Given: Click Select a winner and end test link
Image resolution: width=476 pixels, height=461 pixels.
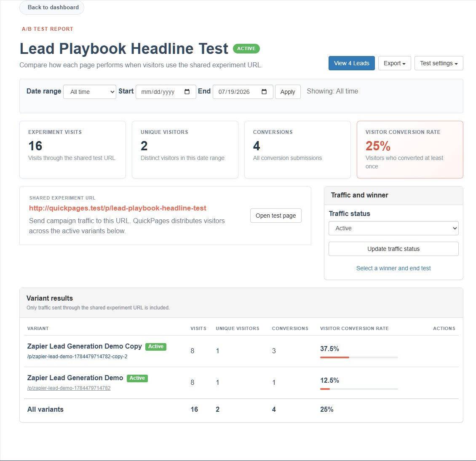Looking at the screenshot, I should (x=393, y=268).
